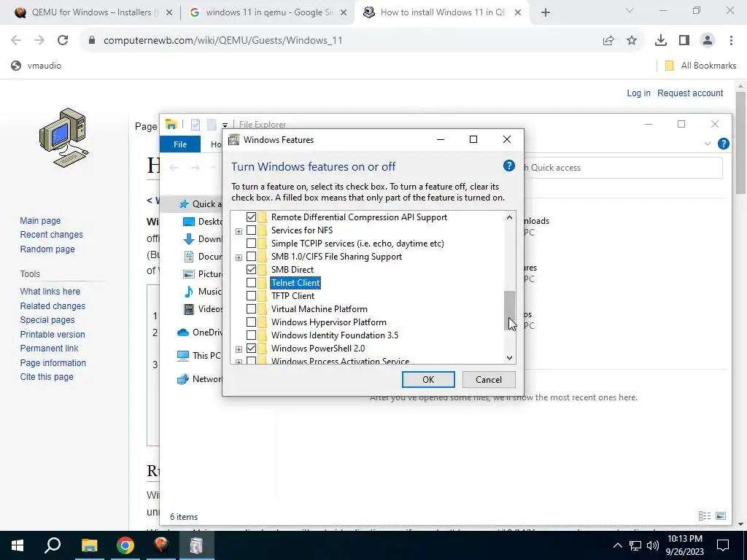
Task: Open taskbar search magnifier
Action: (53, 545)
